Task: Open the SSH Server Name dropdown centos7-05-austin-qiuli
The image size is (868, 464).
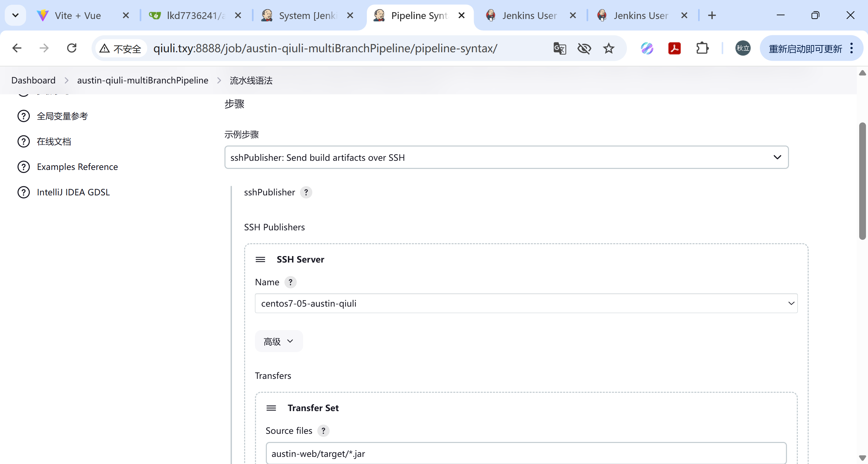Action: [526, 303]
